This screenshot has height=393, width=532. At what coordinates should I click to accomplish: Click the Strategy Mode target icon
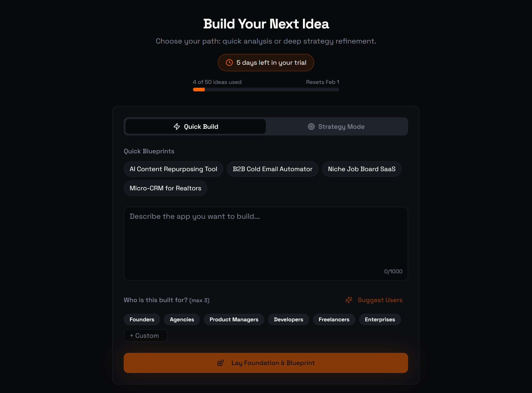click(x=311, y=126)
